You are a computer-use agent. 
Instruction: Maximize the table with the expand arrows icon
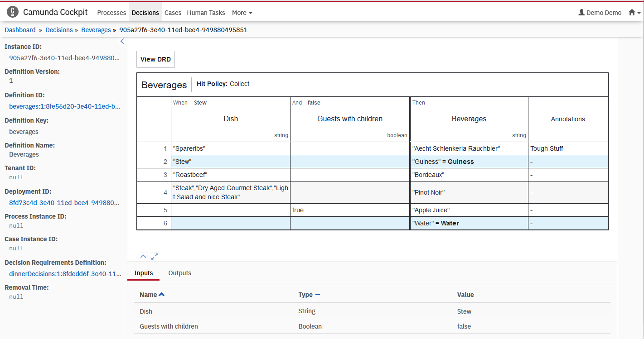point(155,256)
